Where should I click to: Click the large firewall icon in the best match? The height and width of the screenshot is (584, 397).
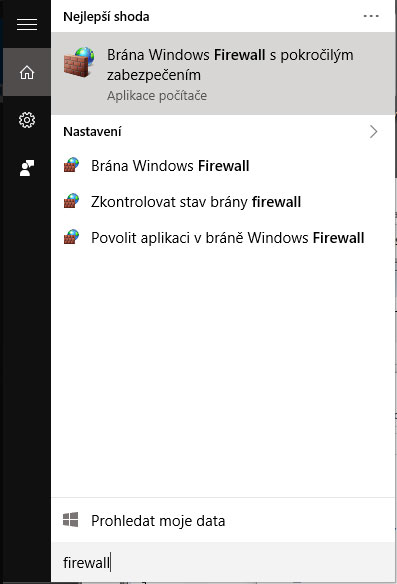tap(79, 62)
